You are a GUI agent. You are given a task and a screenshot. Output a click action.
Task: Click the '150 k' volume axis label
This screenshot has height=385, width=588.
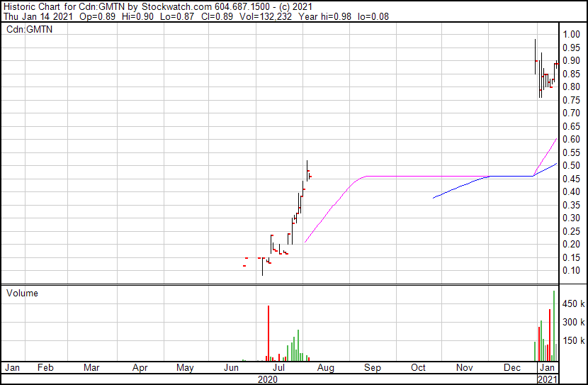573,340
